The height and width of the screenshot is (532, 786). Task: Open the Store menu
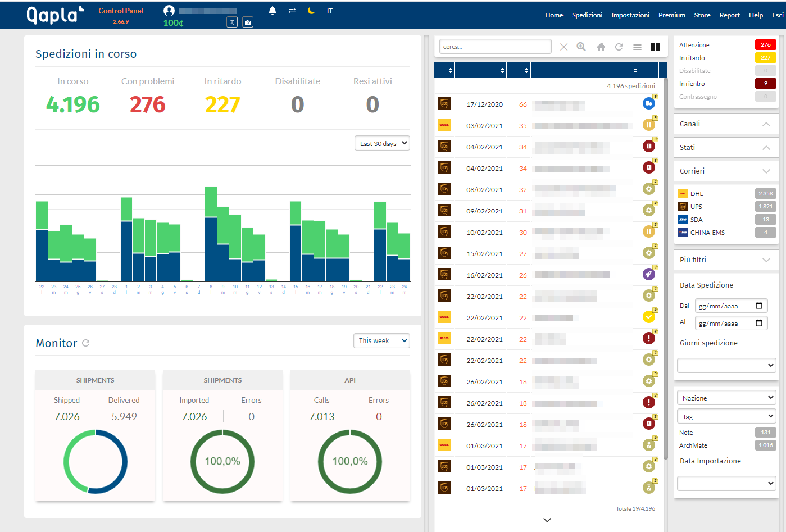[x=702, y=15]
